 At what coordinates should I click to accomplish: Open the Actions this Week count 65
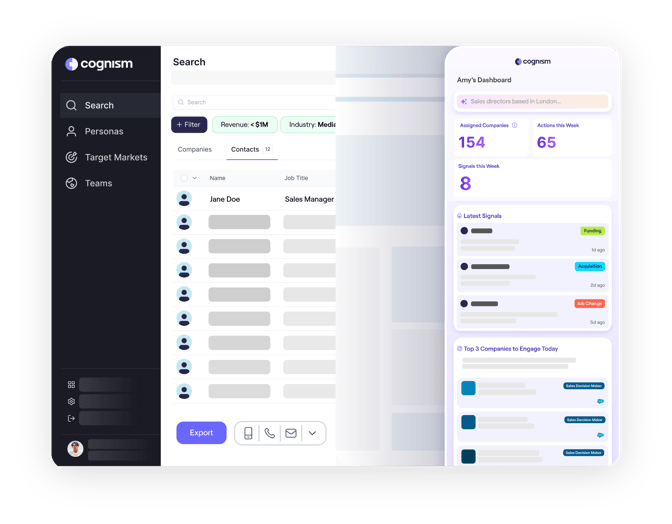pyautogui.click(x=546, y=142)
